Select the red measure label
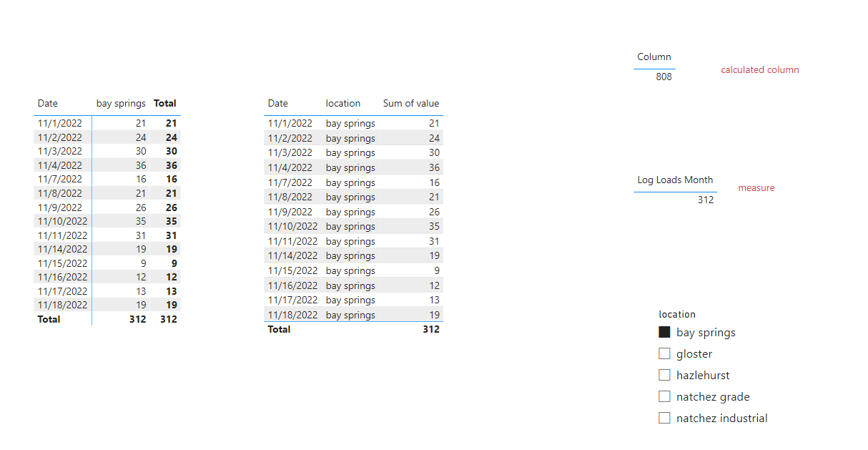The height and width of the screenshot is (450, 868). click(756, 187)
